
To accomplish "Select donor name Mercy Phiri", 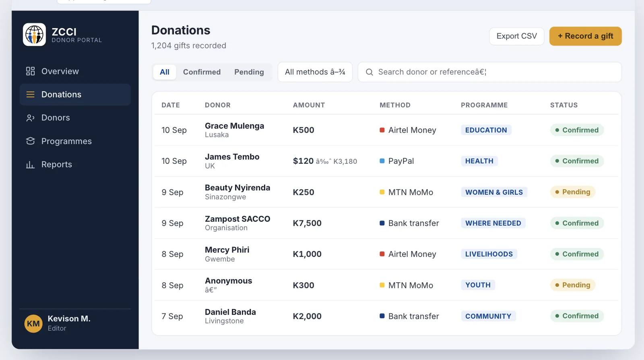I will 227,250.
